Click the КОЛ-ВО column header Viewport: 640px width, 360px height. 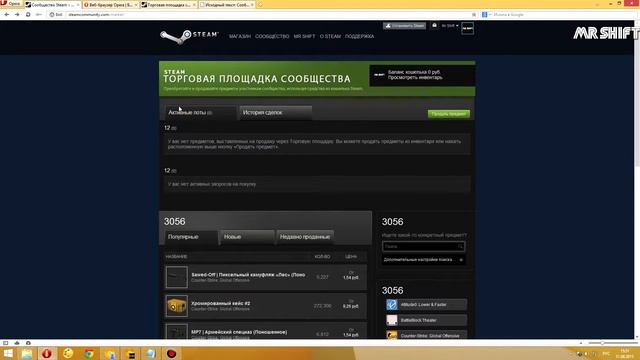(322, 257)
